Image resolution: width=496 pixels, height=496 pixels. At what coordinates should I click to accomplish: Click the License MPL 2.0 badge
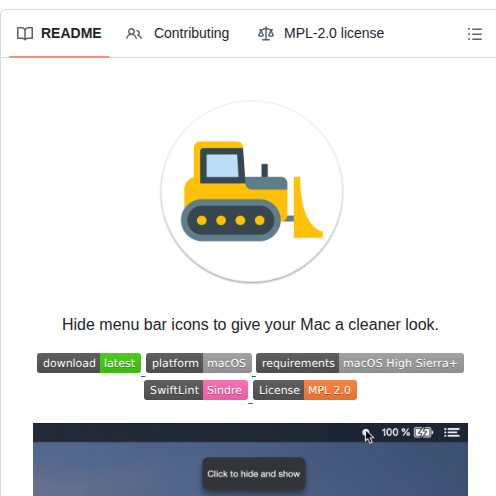pyautogui.click(x=305, y=390)
